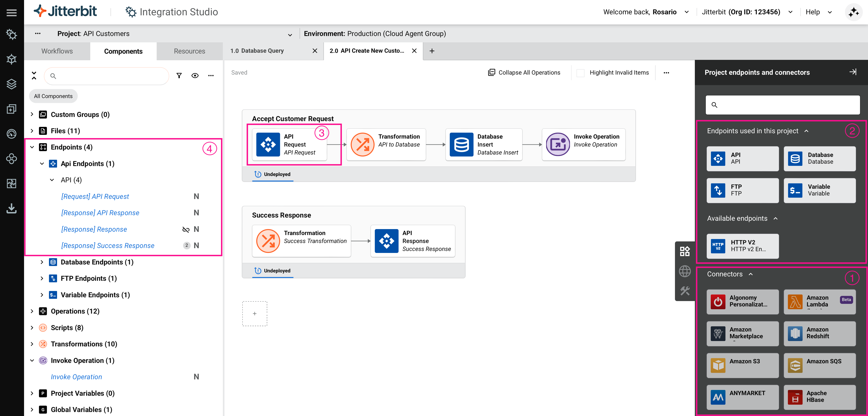Open the Project API Customers dropdown
Image resolution: width=868 pixels, height=416 pixels.
[x=290, y=34]
